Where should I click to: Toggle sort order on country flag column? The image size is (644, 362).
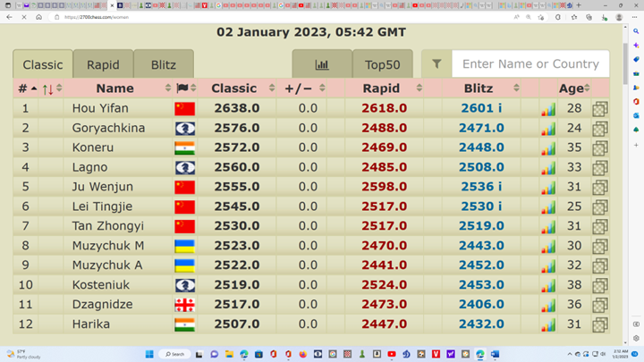tap(193, 88)
